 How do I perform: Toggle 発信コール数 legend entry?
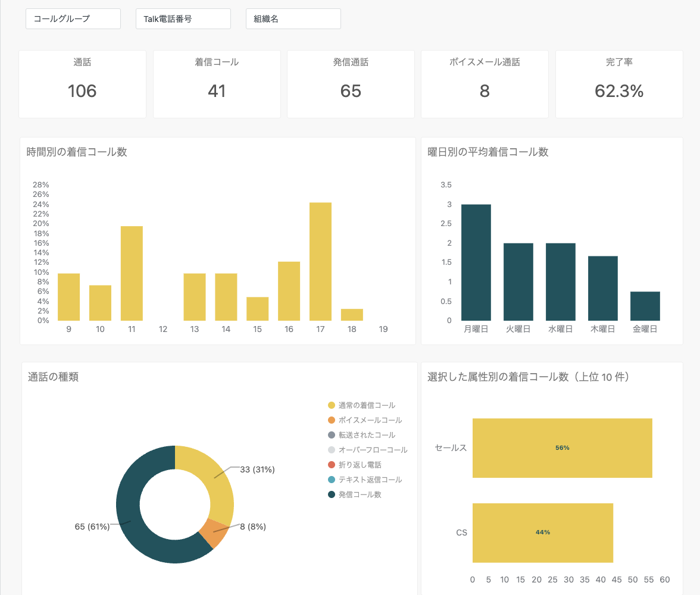coord(355,494)
